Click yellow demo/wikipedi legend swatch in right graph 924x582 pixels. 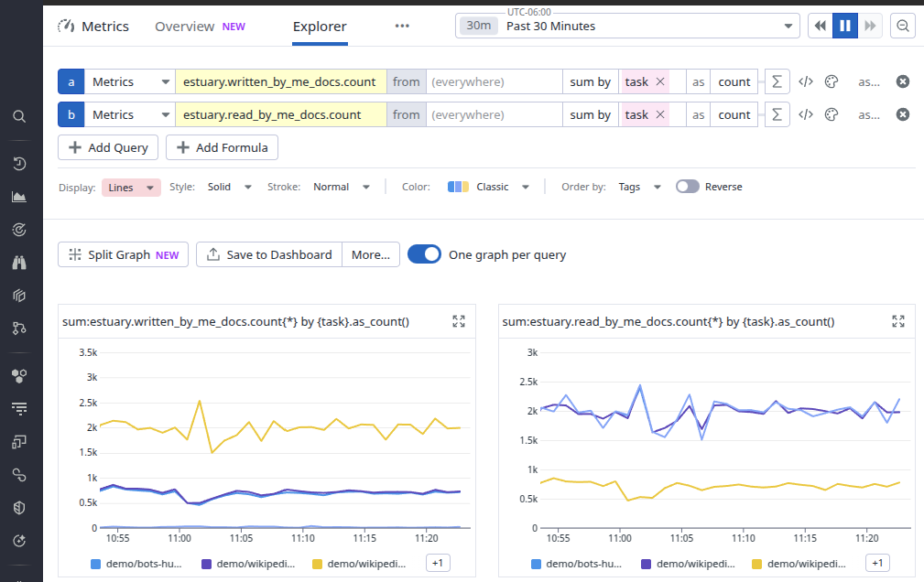[x=757, y=564]
